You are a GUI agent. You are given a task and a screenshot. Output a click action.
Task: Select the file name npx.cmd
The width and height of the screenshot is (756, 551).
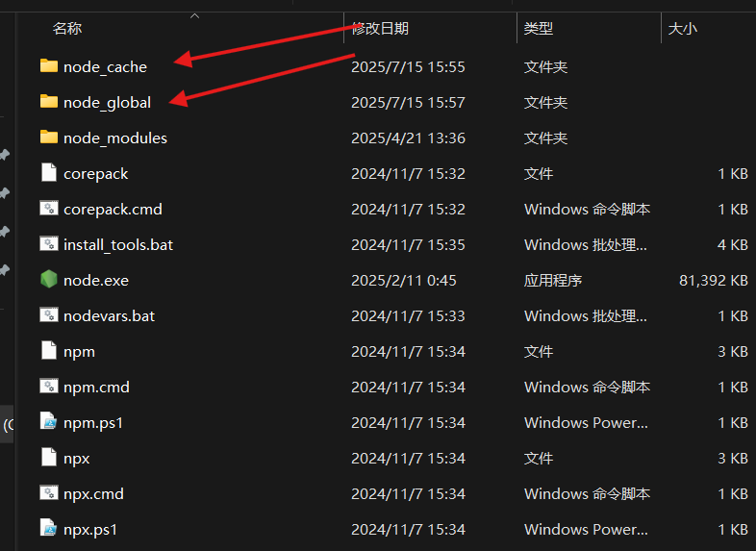[93, 493]
